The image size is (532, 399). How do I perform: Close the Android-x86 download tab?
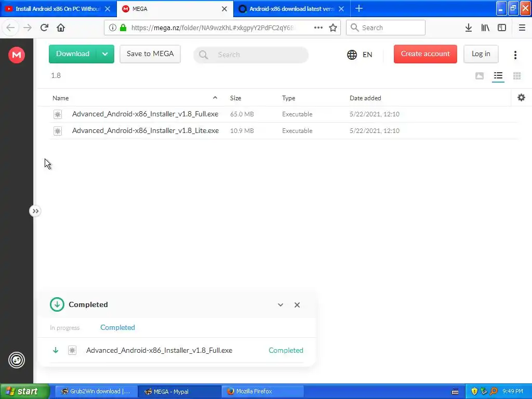click(341, 9)
